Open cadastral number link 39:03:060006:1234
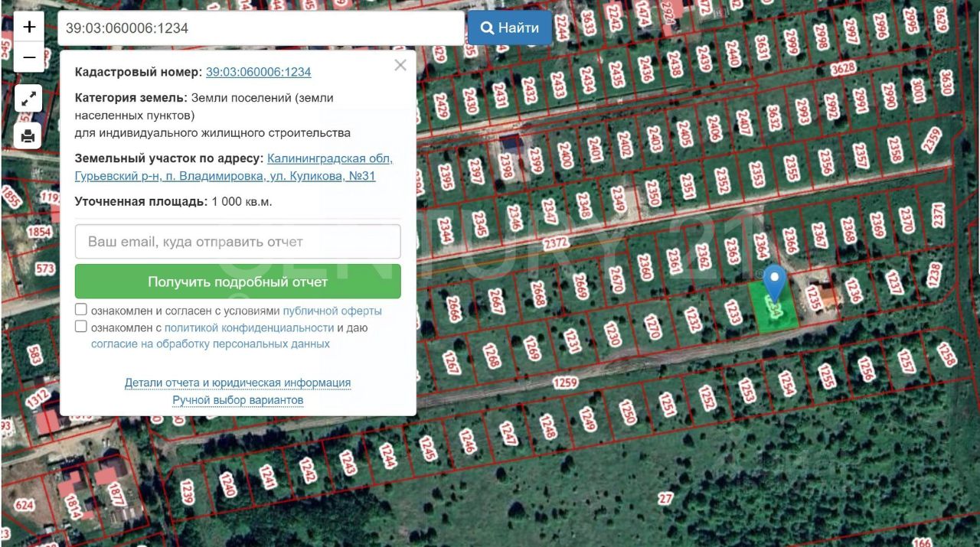 point(258,72)
